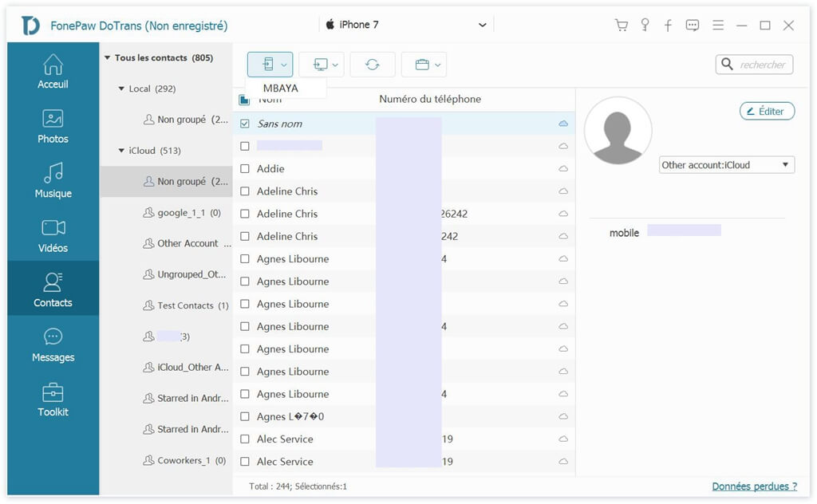817x504 pixels.
Task: Open the iPhone 7 device dropdown
Action: pos(406,25)
